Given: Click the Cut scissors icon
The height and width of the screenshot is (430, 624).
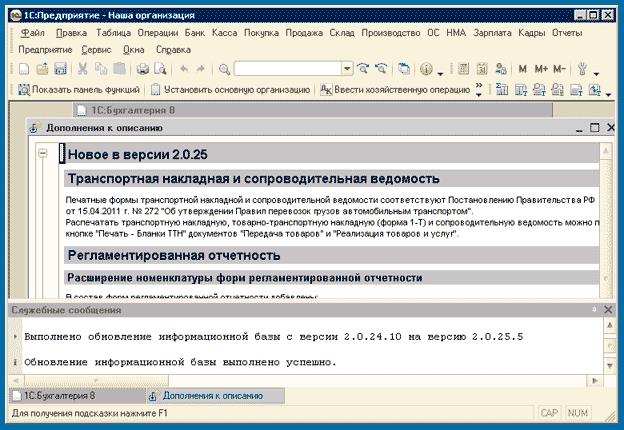Looking at the screenshot, I should tap(83, 69).
